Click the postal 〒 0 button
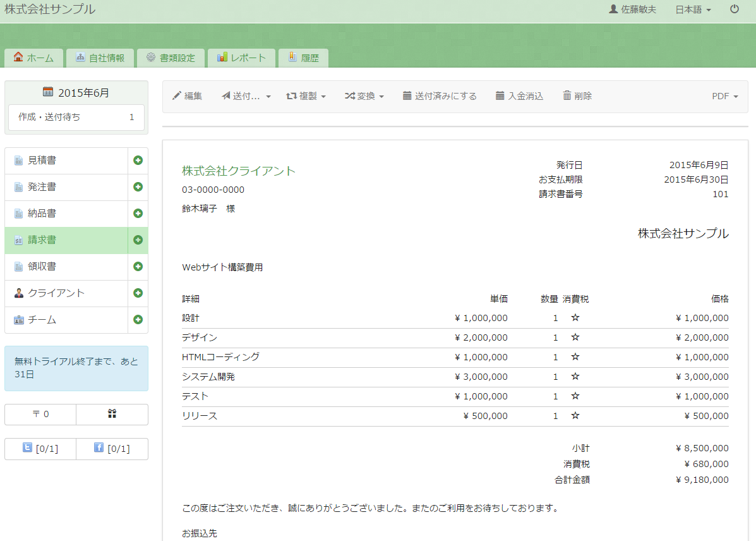The height and width of the screenshot is (541, 756). 40,414
